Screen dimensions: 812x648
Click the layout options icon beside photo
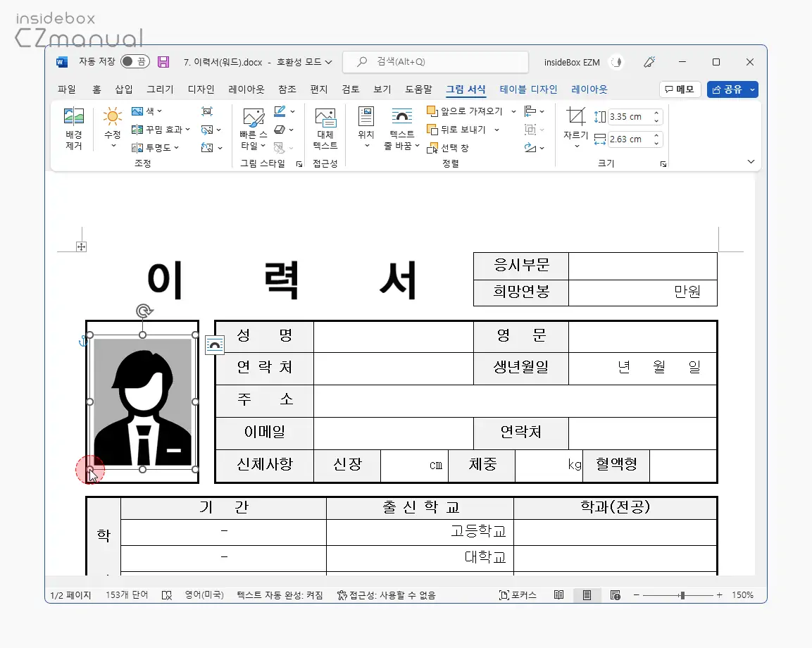point(214,345)
